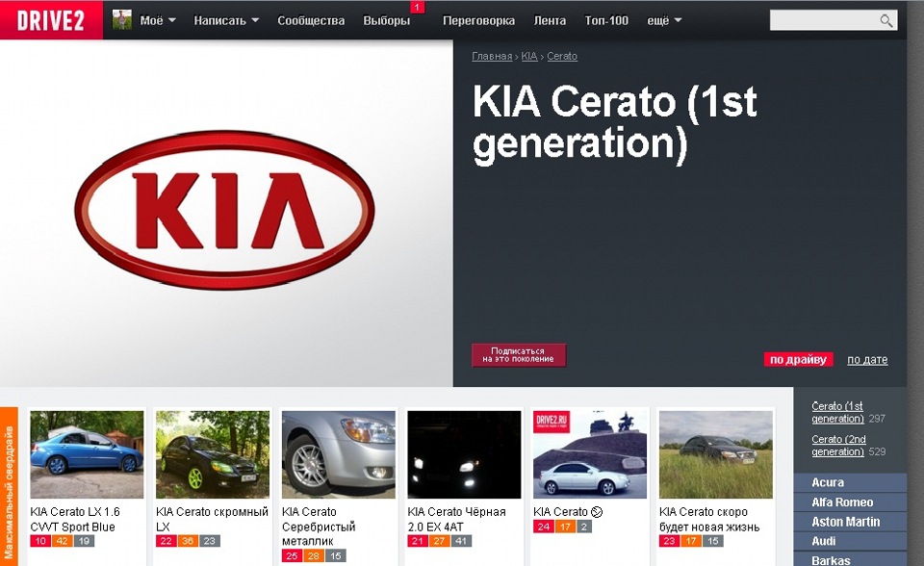Click red counter 25 under Серебристый металлик
The image size is (924, 566).
tap(292, 555)
